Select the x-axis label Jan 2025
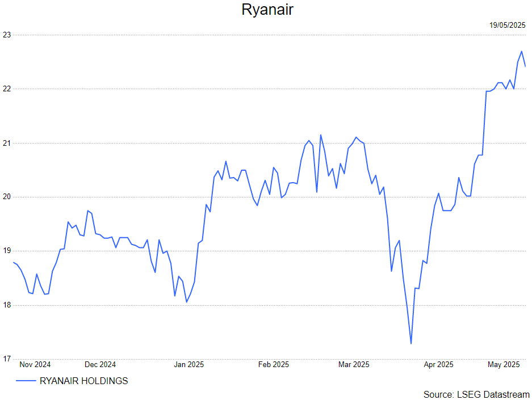Image resolution: width=532 pixels, height=400 pixels. (x=189, y=364)
